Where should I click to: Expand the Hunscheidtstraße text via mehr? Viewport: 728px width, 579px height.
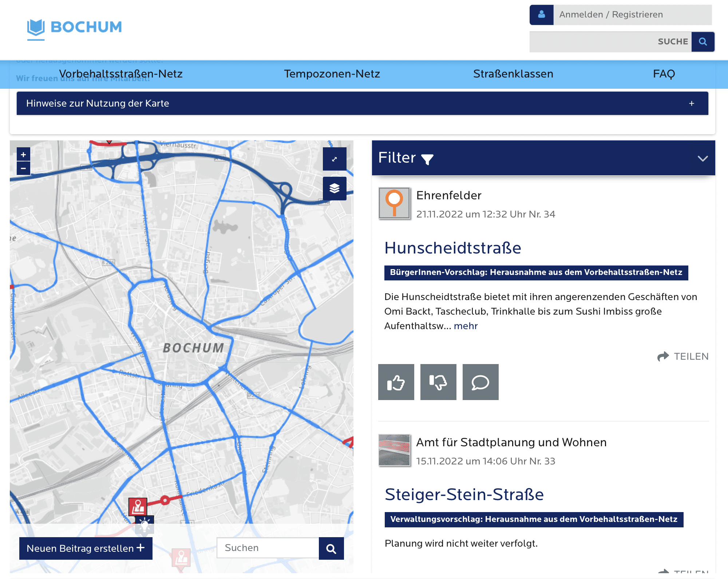pos(466,326)
